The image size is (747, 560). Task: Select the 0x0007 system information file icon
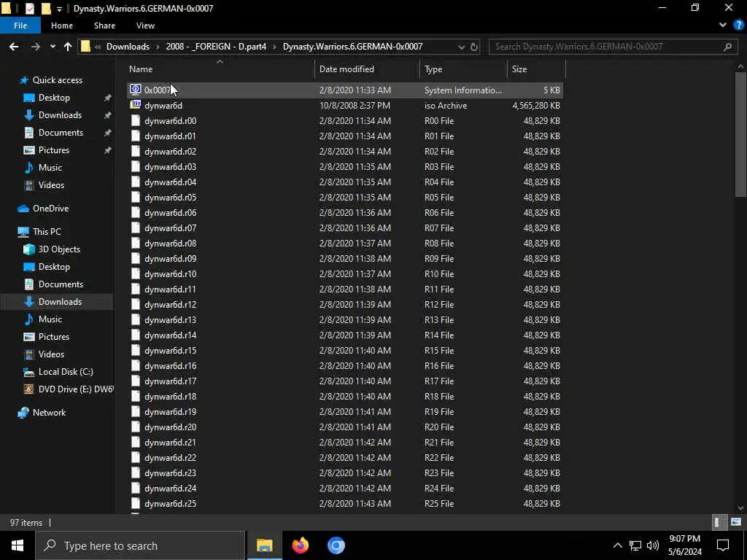click(x=136, y=90)
